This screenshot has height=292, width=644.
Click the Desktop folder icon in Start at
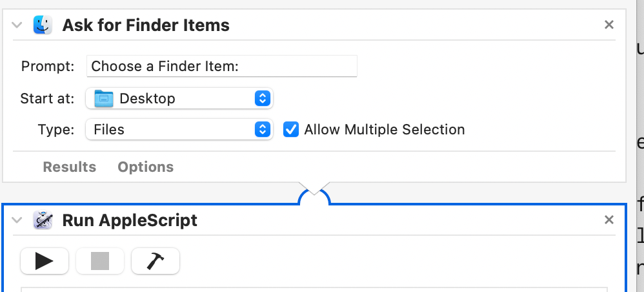coord(103,99)
